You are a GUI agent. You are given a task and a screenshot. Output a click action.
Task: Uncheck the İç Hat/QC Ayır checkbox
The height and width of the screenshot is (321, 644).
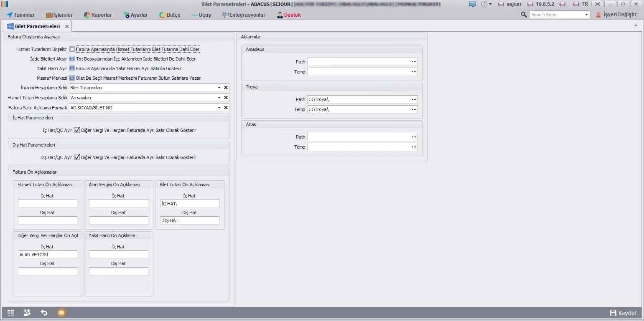tap(77, 130)
